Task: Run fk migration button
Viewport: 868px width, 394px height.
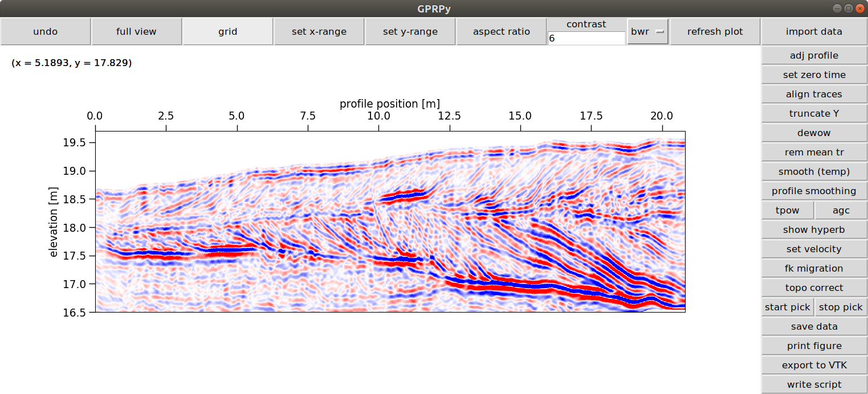Action: pyautogui.click(x=814, y=268)
